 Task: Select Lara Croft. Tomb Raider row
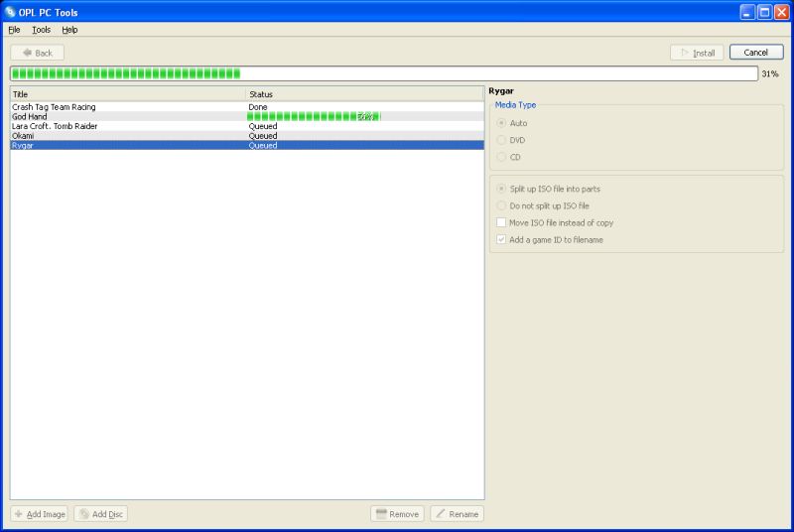[x=247, y=126]
